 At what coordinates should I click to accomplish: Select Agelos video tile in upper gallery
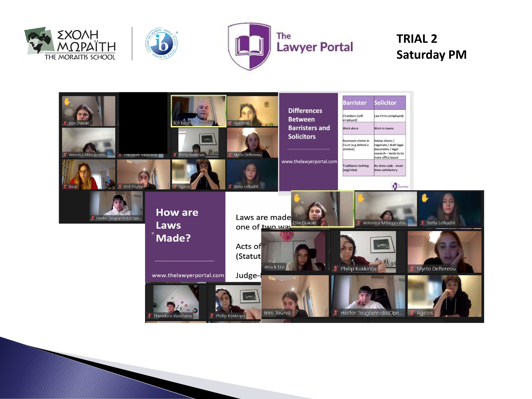199,174
